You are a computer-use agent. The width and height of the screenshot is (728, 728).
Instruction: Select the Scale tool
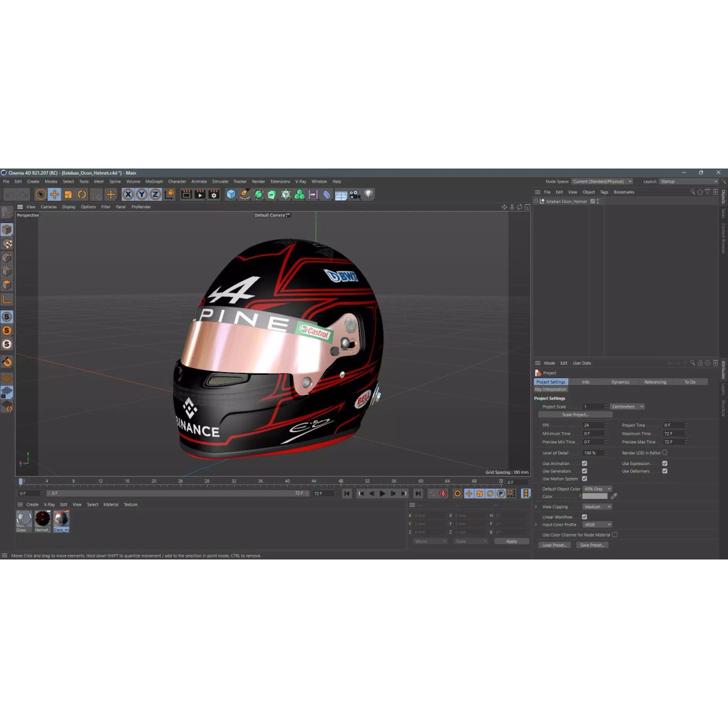click(x=67, y=195)
